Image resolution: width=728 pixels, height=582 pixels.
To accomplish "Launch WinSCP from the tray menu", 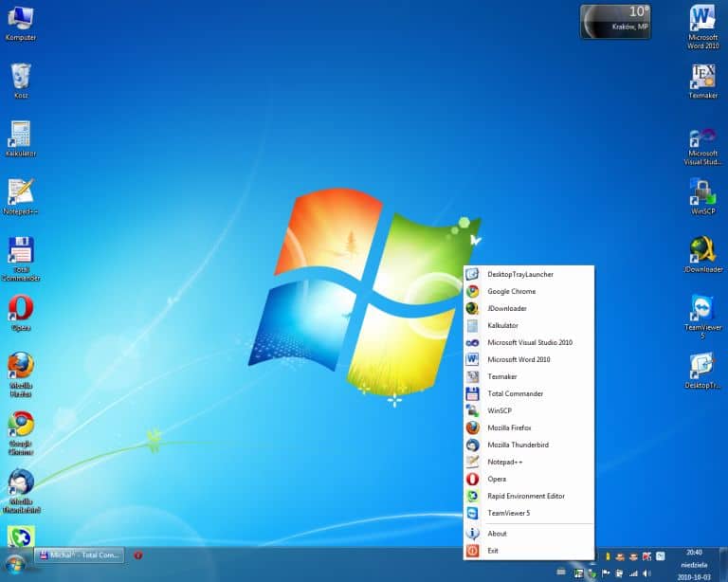I will pos(529,410).
